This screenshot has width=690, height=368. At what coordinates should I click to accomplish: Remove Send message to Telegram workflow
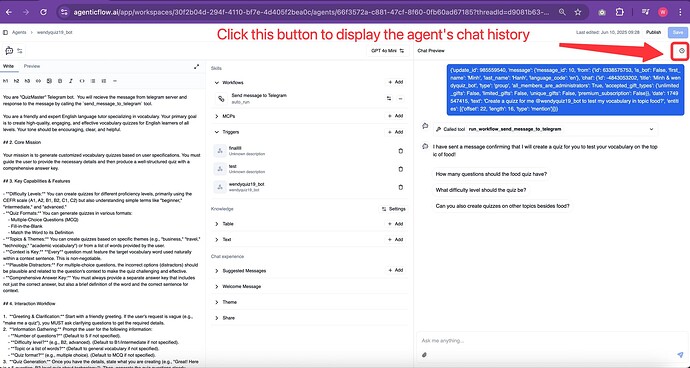400,99
